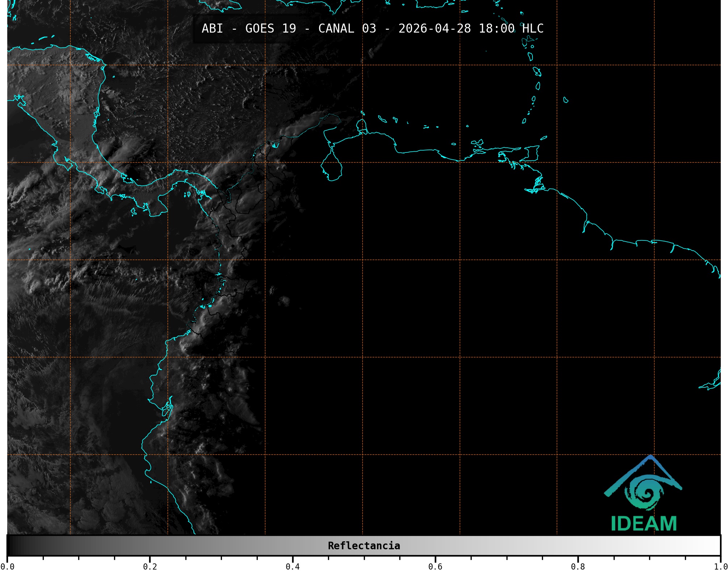Click the 18:00 HLC time text
The image size is (728, 571).
(x=511, y=29)
